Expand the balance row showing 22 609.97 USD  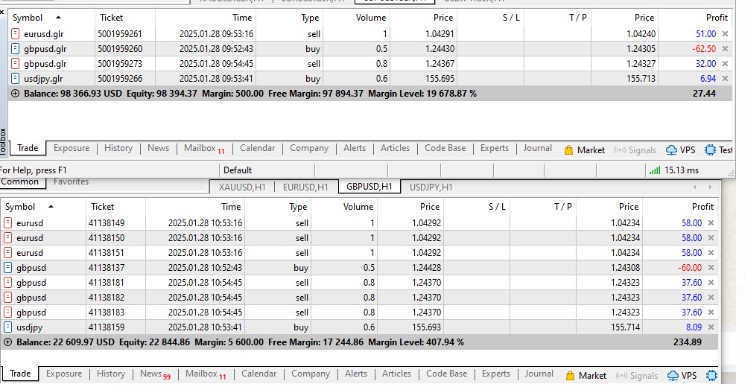(8, 342)
